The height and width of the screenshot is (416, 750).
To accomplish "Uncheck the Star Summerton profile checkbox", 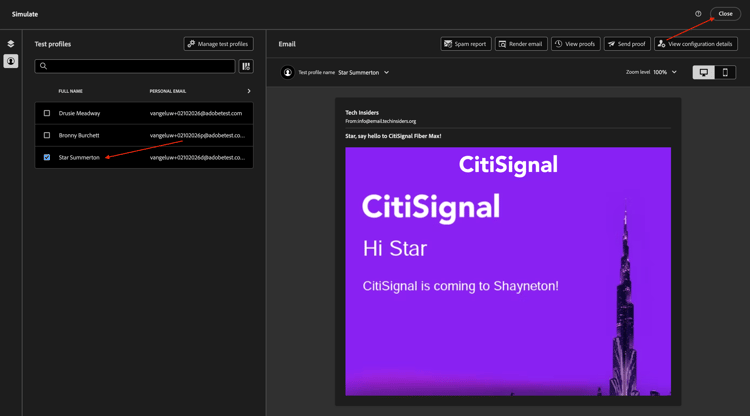I will click(x=47, y=157).
